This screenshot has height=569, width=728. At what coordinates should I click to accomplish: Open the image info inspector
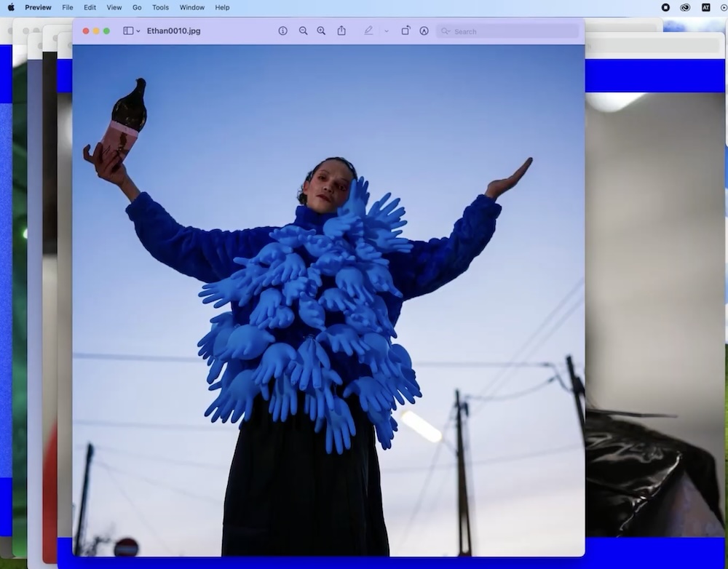(x=282, y=31)
